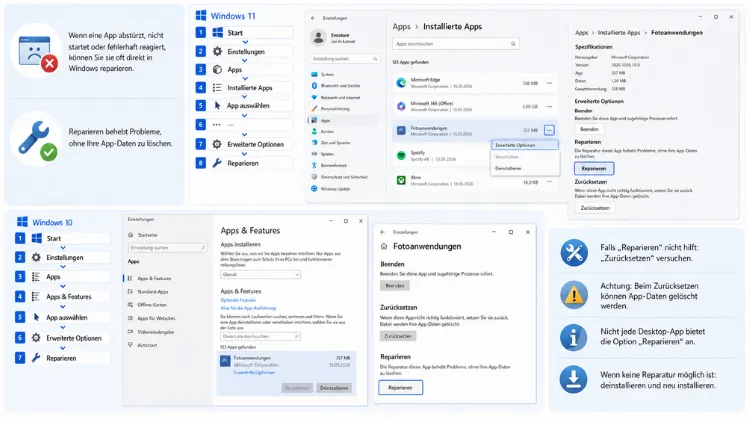Click Deinstallieren button in Windows 10 Apps & Features
This screenshot has height=422, width=750.
pyautogui.click(x=334, y=388)
